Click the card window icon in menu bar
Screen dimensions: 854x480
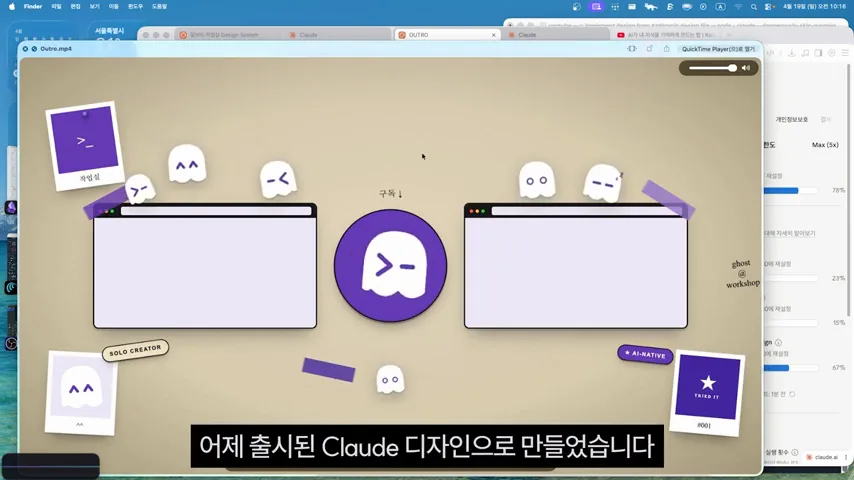pos(632,7)
